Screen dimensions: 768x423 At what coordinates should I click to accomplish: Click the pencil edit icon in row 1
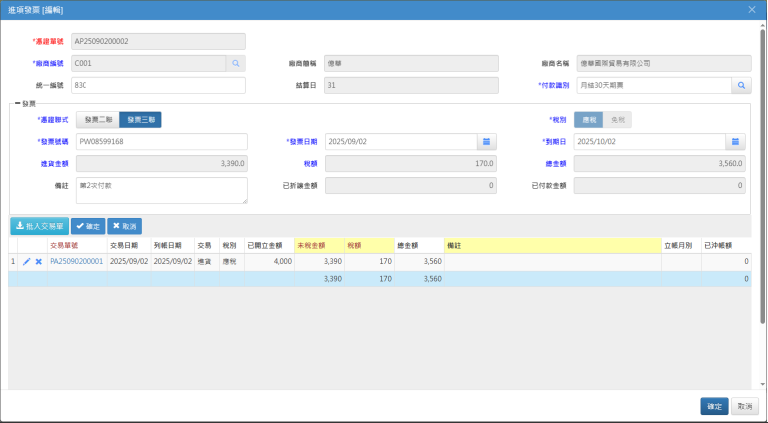(27, 262)
